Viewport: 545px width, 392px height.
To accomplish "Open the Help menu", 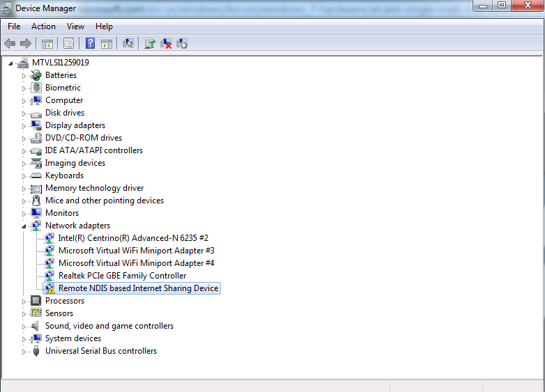I will 104,26.
